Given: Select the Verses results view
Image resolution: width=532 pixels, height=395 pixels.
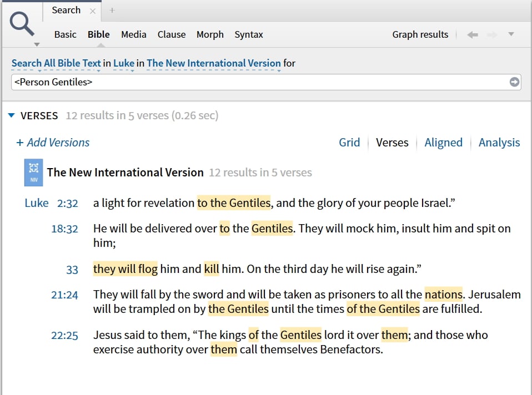Looking at the screenshot, I should 392,143.
